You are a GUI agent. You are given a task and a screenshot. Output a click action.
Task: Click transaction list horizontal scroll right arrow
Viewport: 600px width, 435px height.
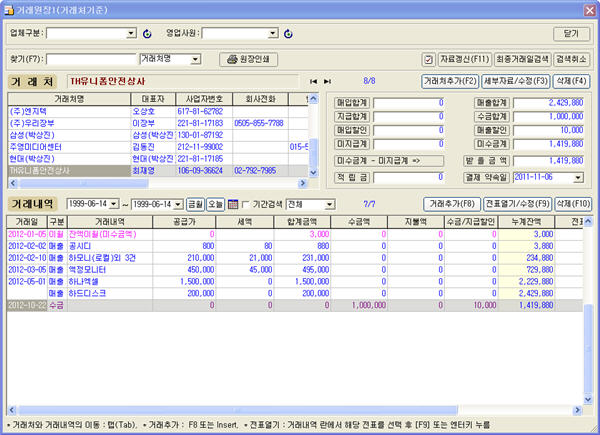click(x=577, y=410)
